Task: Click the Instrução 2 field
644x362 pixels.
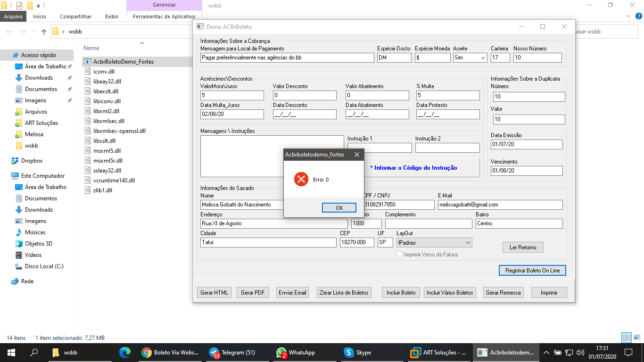Action: tap(447, 148)
